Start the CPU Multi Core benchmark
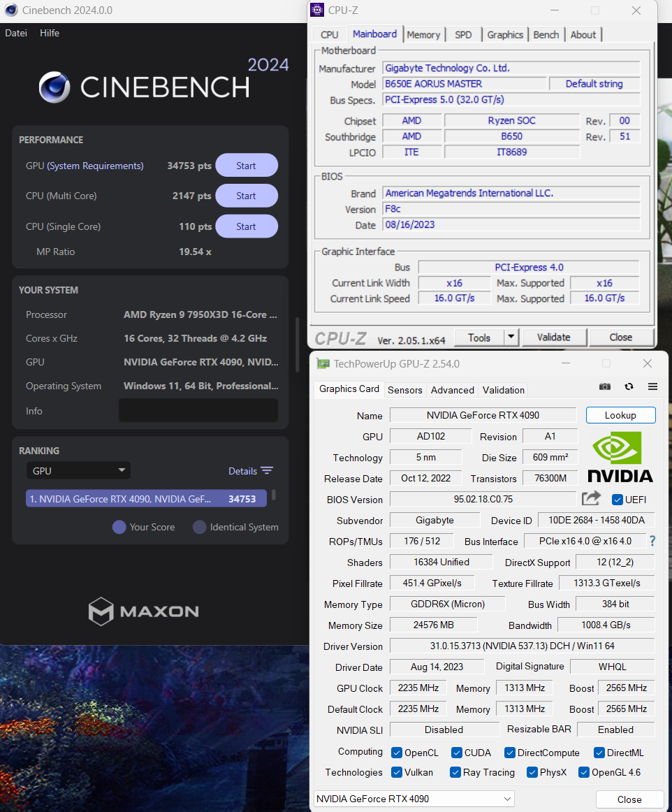Screen dimensions: 672x812 pyautogui.click(x=247, y=196)
